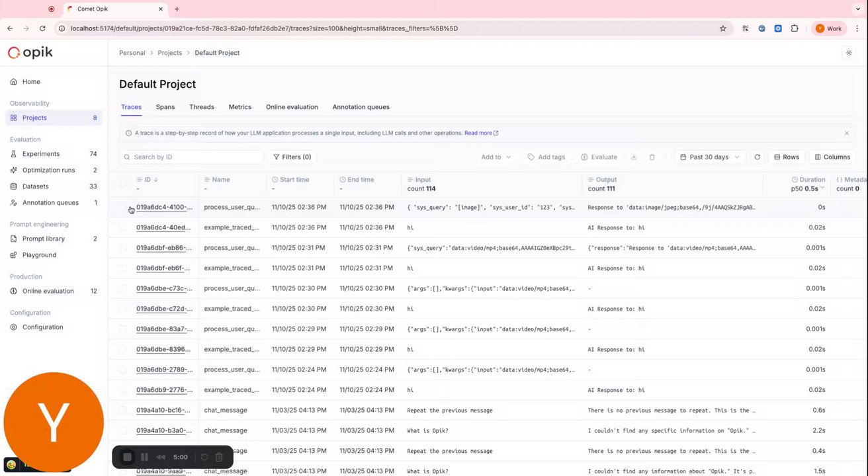Open Optimization runs in sidebar
This screenshot has width=868, height=476.
click(54, 170)
